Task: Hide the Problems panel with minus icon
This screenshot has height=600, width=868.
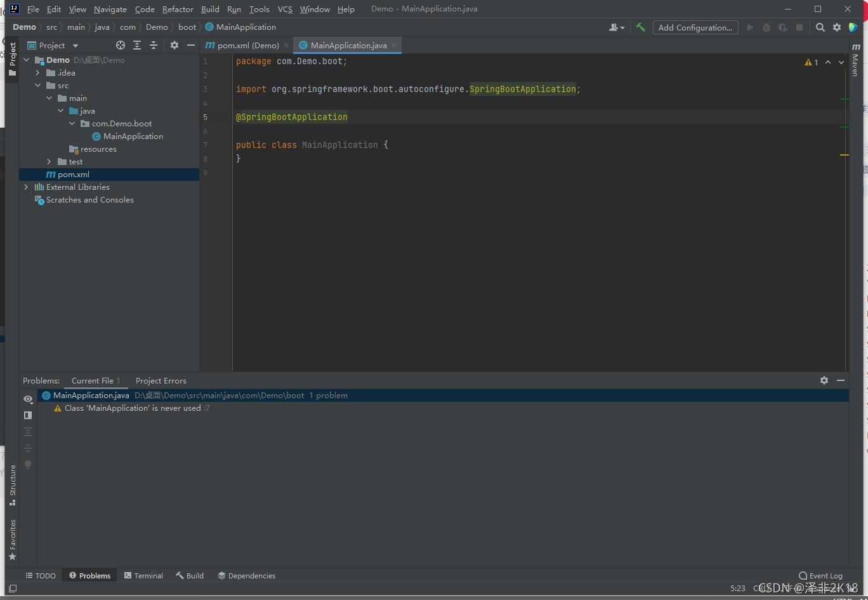Action: [x=841, y=380]
